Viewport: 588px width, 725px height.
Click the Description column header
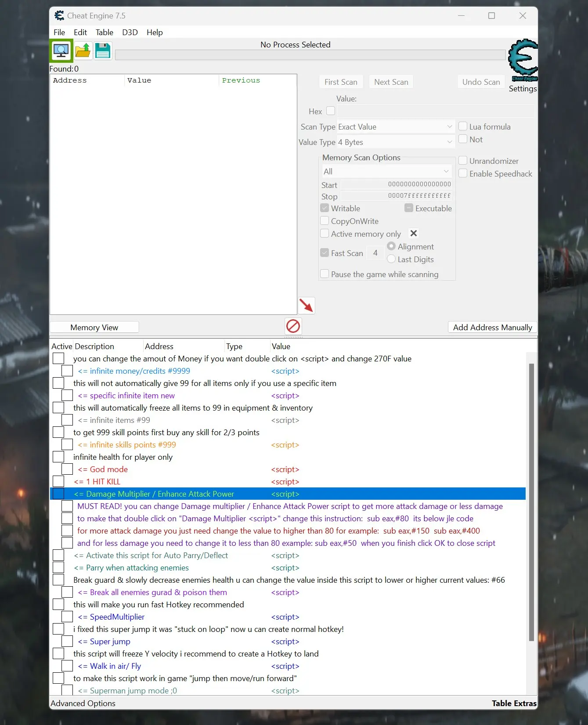pyautogui.click(x=94, y=346)
